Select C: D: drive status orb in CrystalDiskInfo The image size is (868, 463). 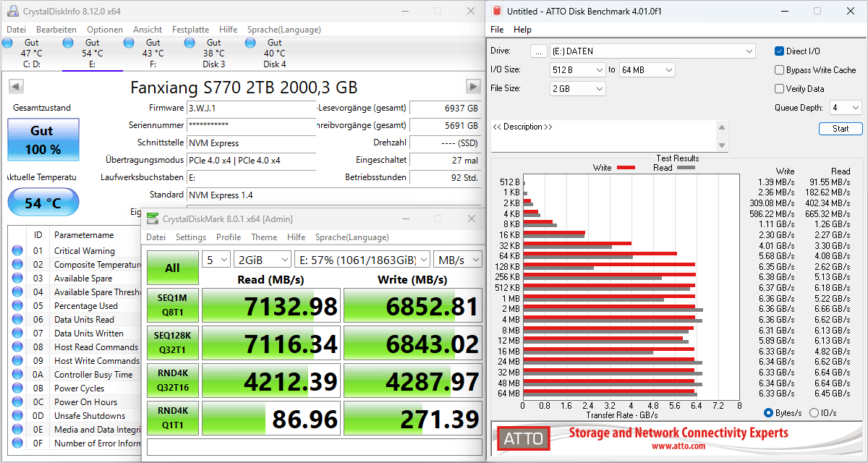(x=8, y=43)
